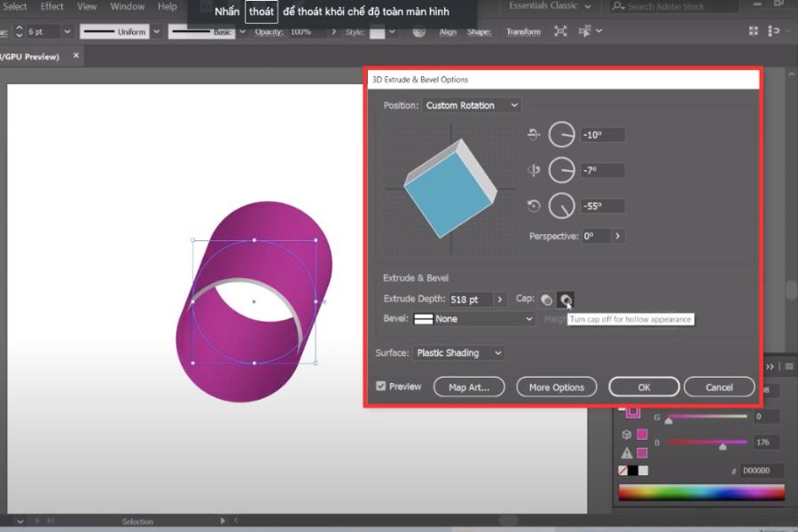This screenshot has width=798, height=532.
Task: Turn cap on for solid appearance
Action: click(546, 300)
